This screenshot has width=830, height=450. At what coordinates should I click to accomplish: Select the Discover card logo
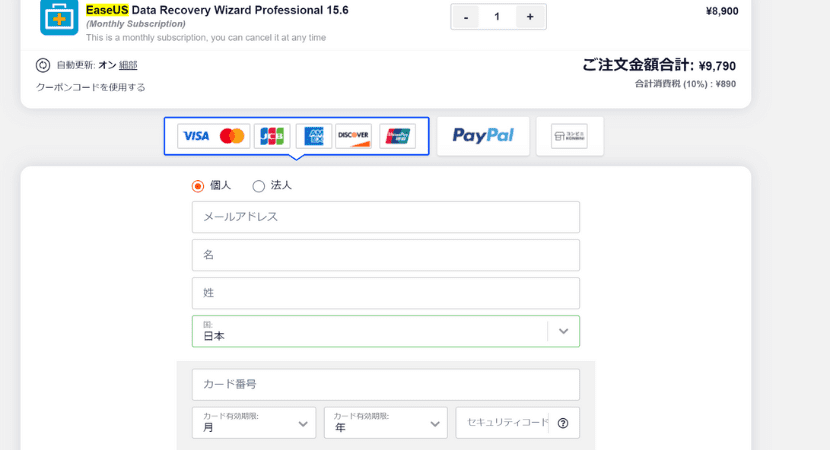click(x=354, y=136)
